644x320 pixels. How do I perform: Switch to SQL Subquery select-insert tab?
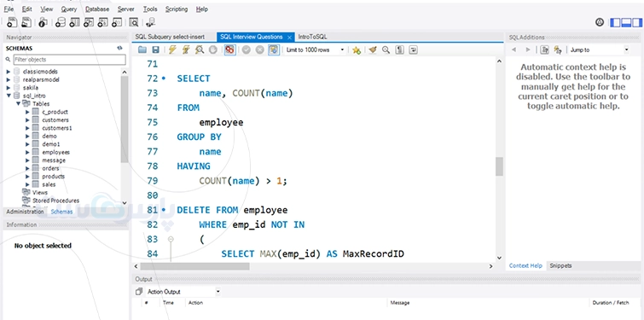pos(175,37)
